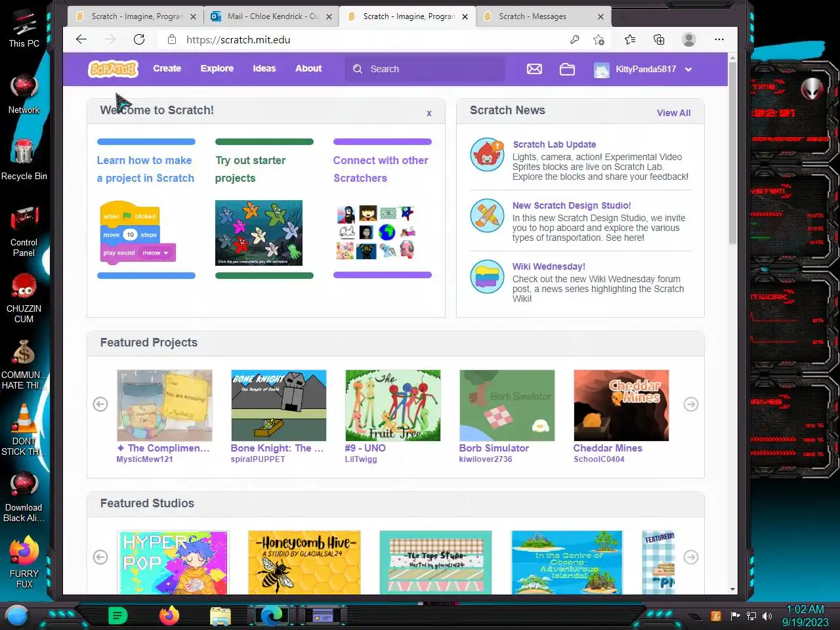Click into the Scratch Search field
This screenshot has width=840, height=630.
tap(425, 69)
